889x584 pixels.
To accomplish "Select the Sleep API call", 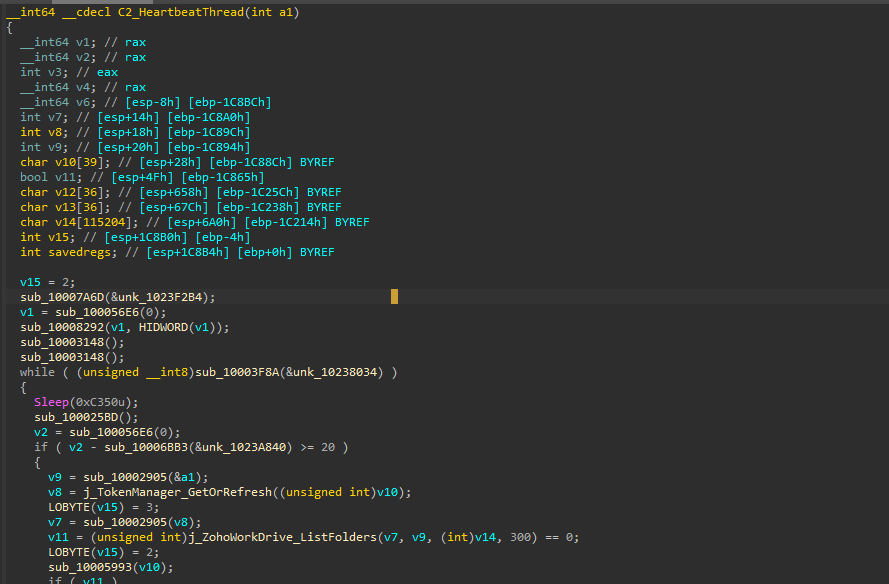I will (x=51, y=402).
